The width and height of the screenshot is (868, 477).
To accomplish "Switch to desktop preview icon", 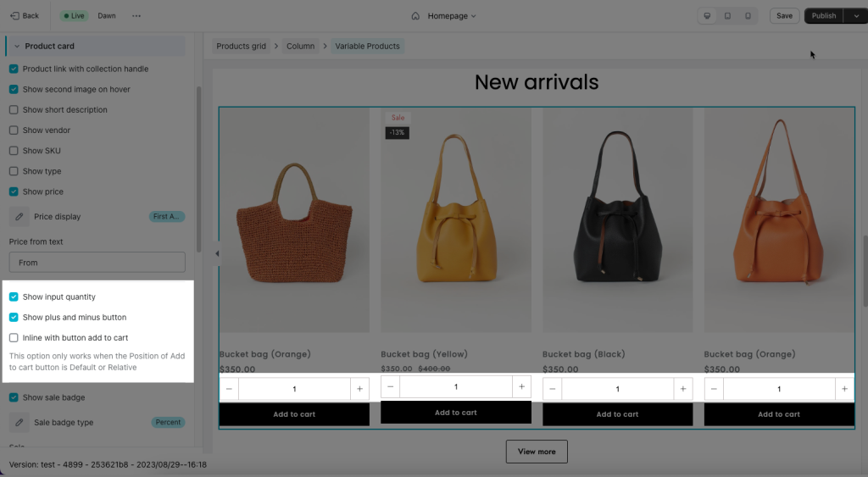I will point(707,16).
